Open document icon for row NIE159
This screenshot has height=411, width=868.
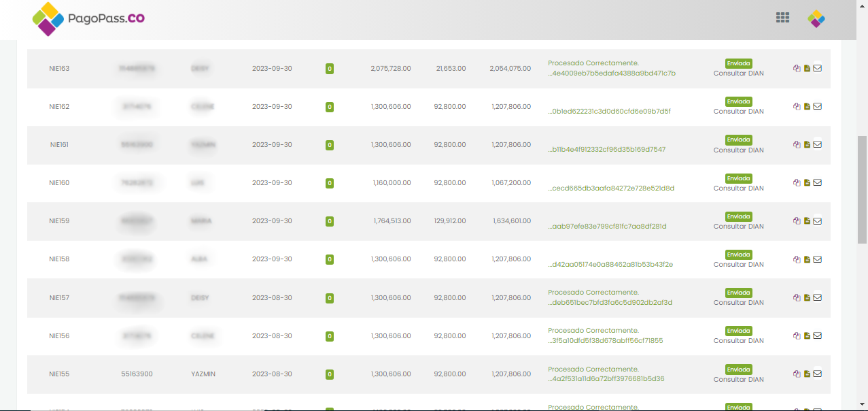(x=807, y=221)
